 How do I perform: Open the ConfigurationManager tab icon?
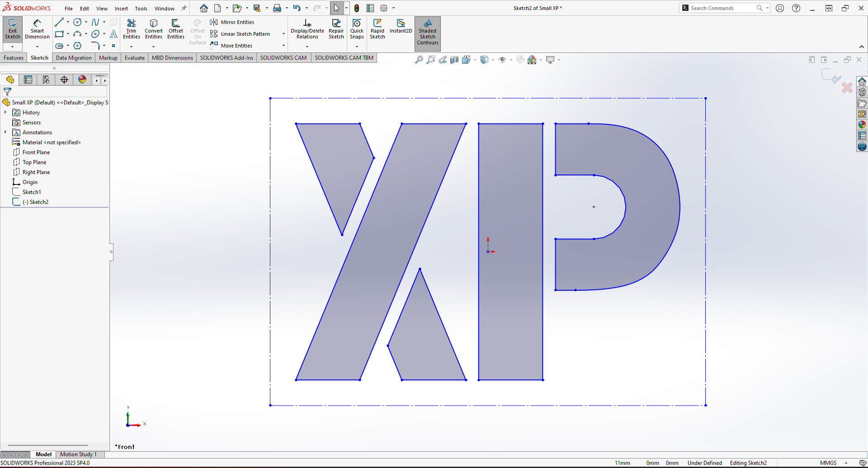[46, 80]
